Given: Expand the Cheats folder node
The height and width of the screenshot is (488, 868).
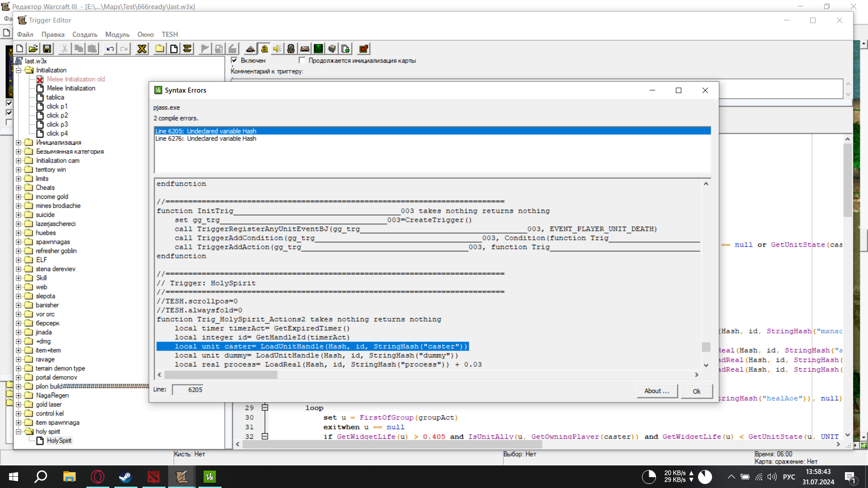Looking at the screenshot, I should coord(19,188).
